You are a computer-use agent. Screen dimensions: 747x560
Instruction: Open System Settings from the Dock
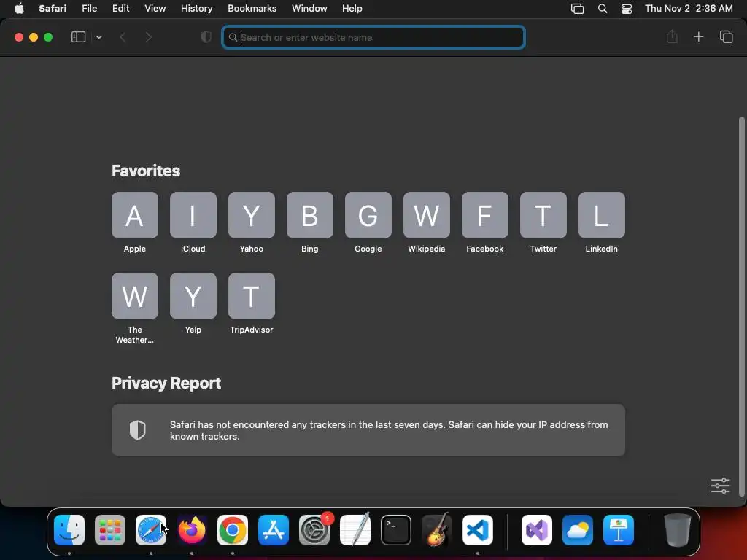[314, 530]
